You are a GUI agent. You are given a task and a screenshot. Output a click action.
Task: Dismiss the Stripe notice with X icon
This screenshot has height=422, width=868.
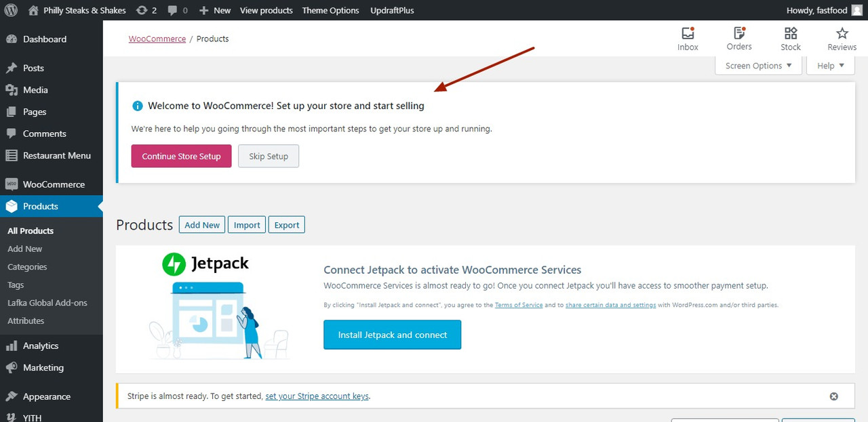coord(834,396)
